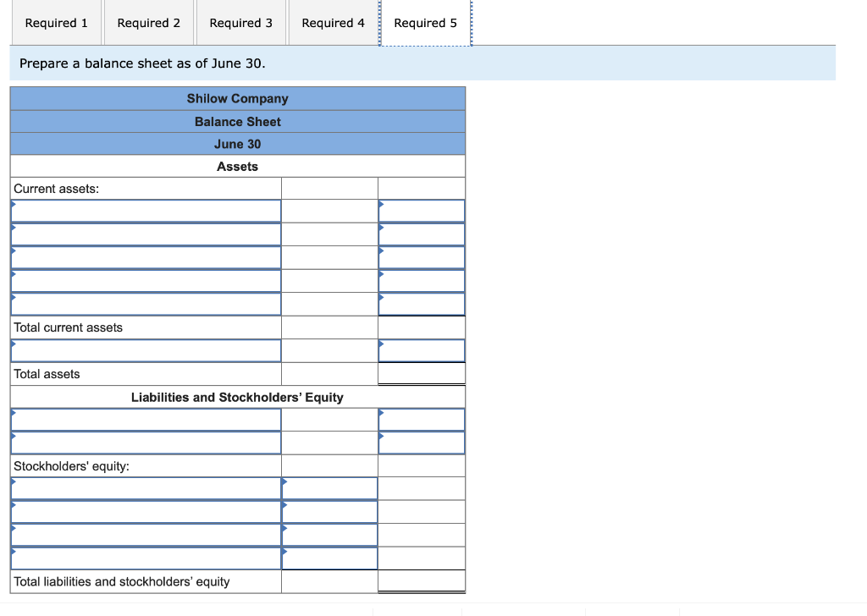Open the account dropdown below Total current assets

tap(146, 350)
